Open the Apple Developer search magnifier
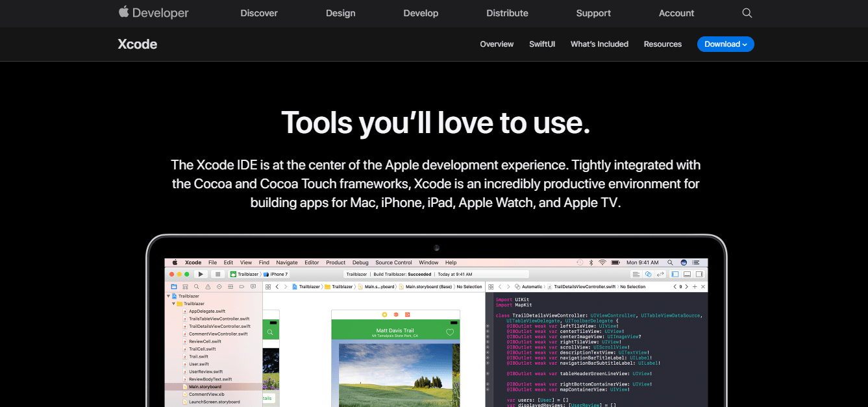 [x=747, y=13]
